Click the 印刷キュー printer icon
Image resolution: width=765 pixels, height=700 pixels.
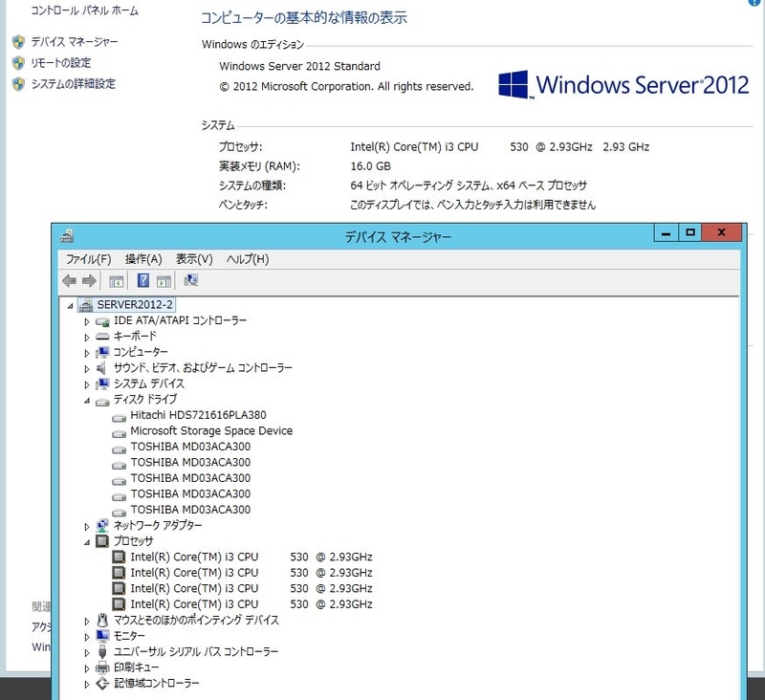pyautogui.click(x=102, y=667)
